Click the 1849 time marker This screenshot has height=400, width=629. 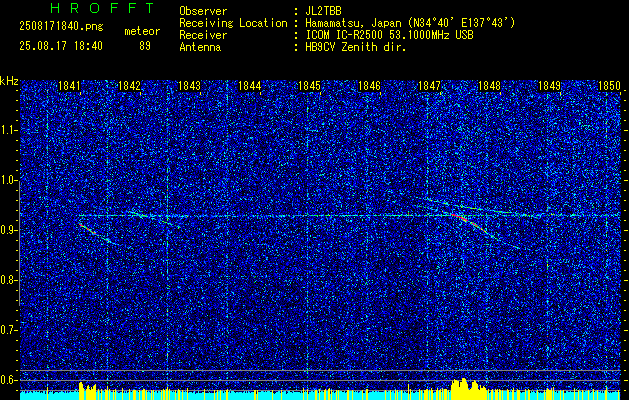click(x=549, y=86)
